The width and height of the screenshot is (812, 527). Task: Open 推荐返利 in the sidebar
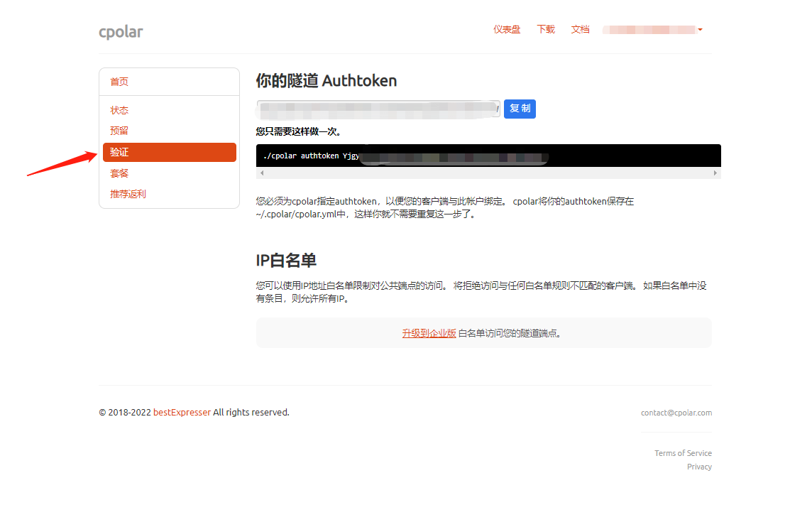pos(128,195)
